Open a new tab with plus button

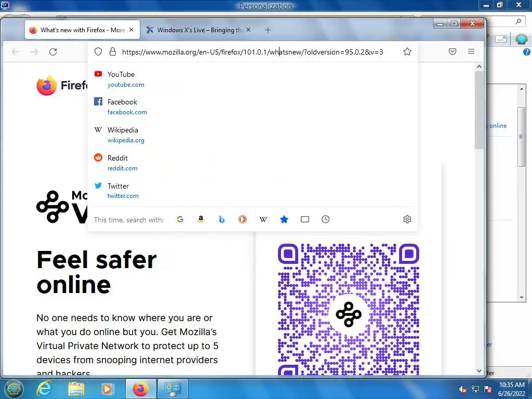pos(268,30)
